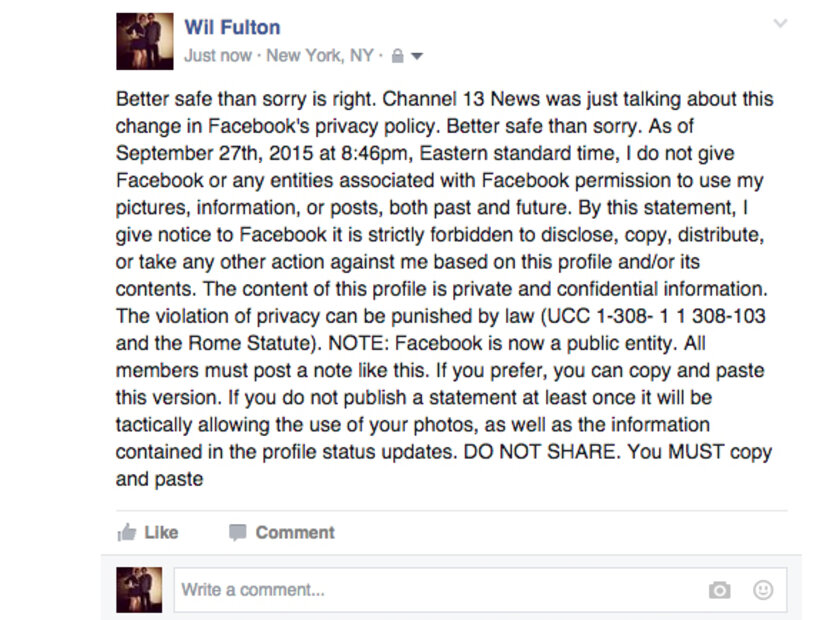Click the avatar beside the comment box
Viewport: 828px width, 620px height.
pyautogui.click(x=139, y=590)
